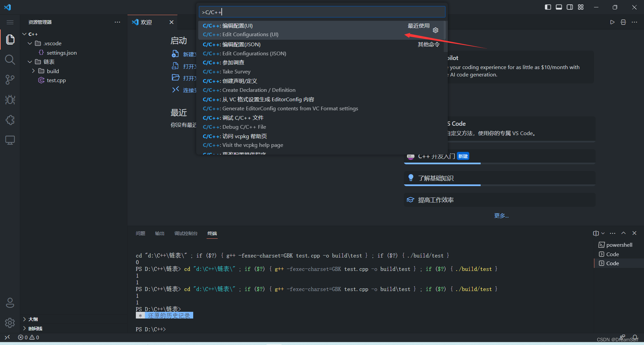
Task: Select C/C++: 调试 C/C++ 文件 command
Action: (x=321, y=122)
